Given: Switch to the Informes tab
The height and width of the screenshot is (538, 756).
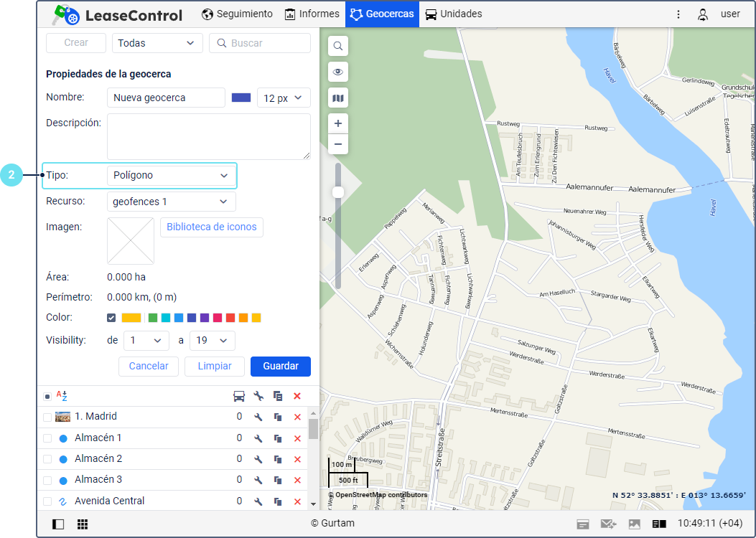Looking at the screenshot, I should [312, 14].
